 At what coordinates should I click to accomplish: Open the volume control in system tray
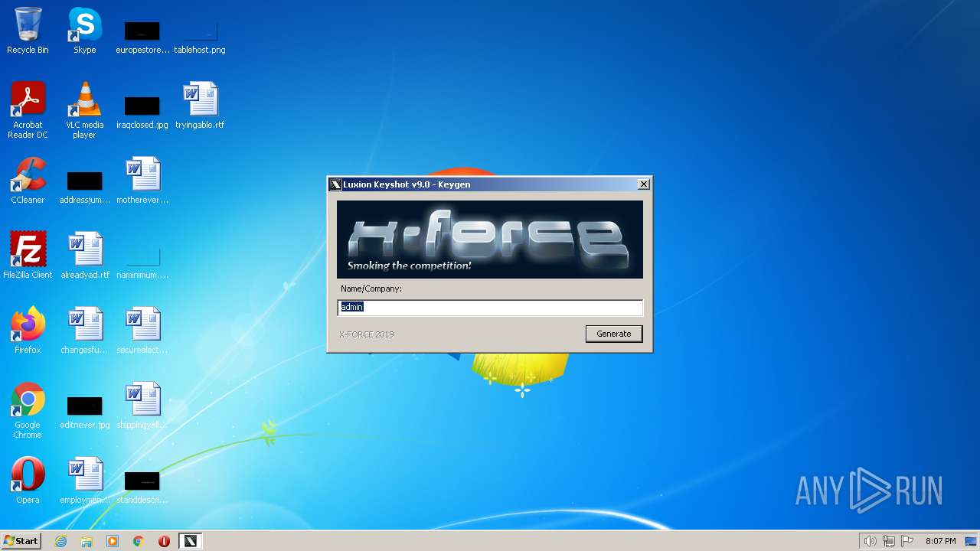pos(870,541)
